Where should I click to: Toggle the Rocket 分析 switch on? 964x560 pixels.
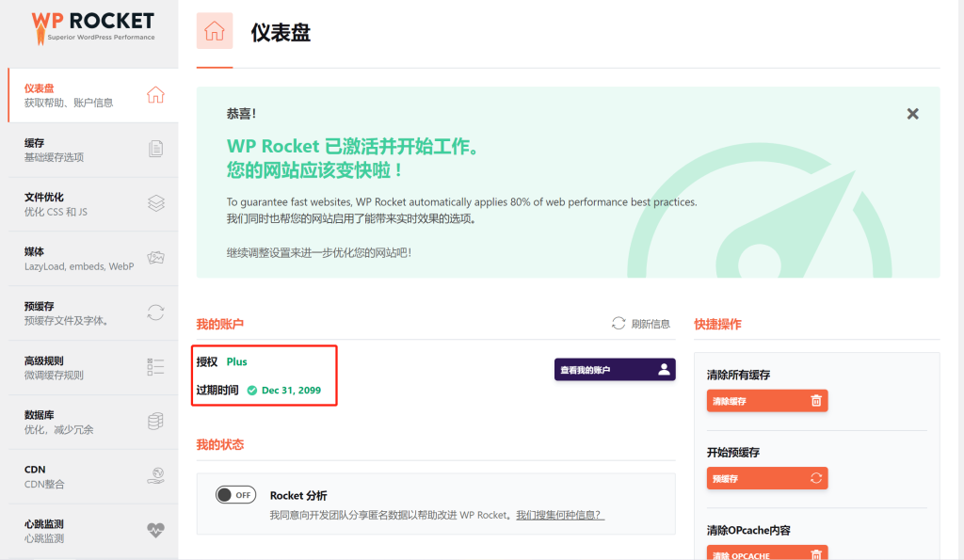pos(235,495)
